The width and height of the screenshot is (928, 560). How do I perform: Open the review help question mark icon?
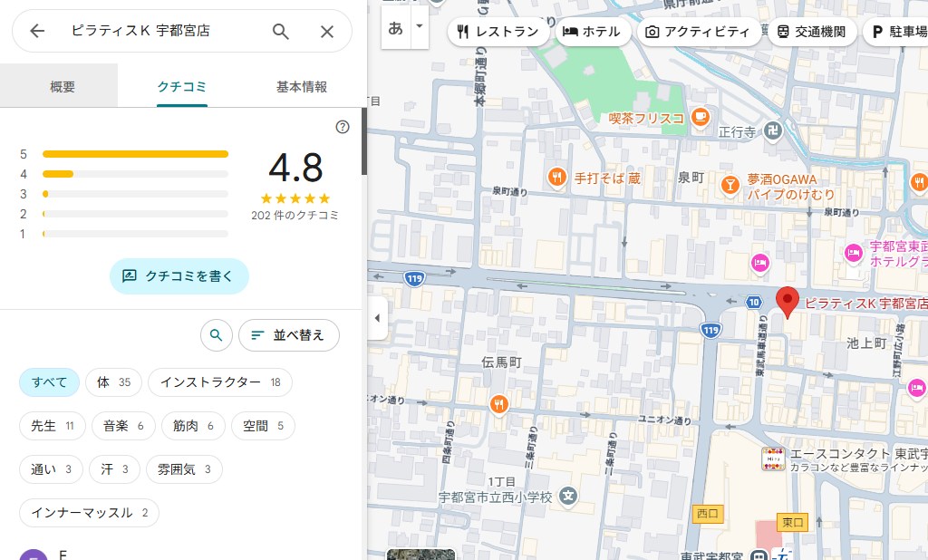pos(343,127)
